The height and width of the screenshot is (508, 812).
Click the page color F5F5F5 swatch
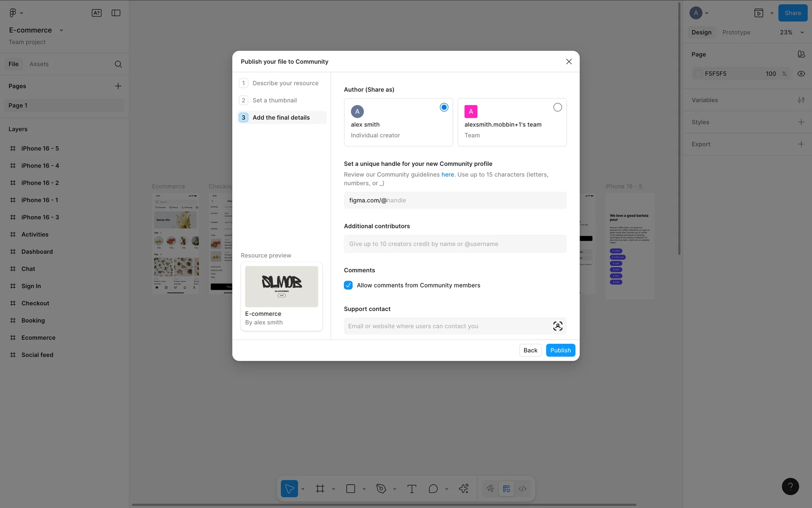point(698,74)
